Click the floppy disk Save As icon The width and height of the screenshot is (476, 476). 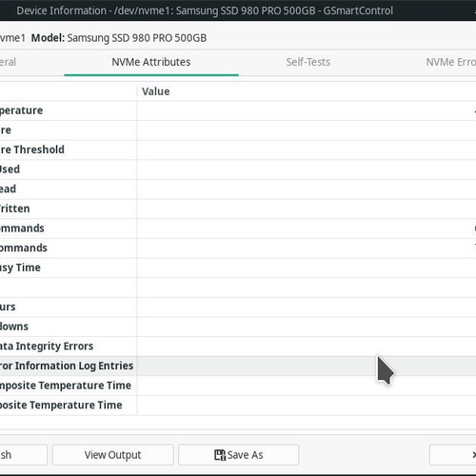point(220,455)
